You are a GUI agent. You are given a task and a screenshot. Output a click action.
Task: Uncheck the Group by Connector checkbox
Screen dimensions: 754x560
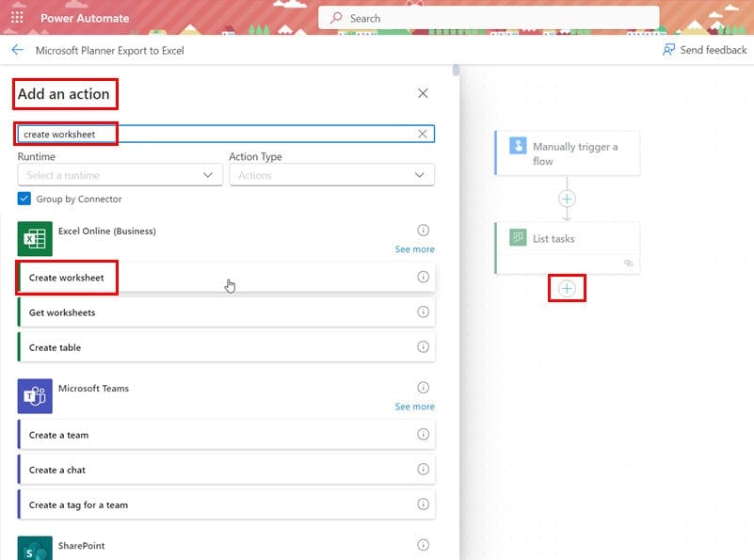pos(24,199)
